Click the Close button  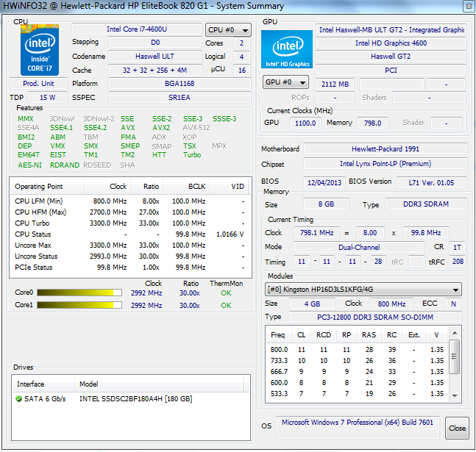tap(457, 428)
